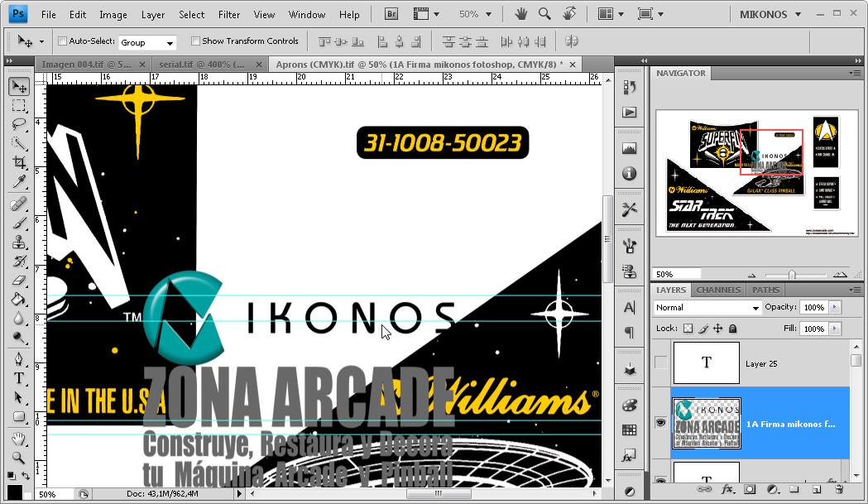Select the Lasso tool

tap(18, 124)
